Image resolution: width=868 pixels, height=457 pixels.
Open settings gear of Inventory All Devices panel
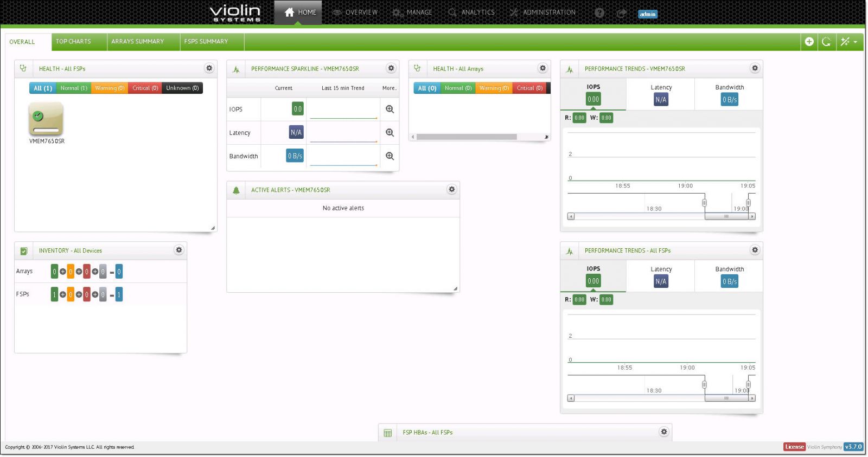(x=178, y=250)
